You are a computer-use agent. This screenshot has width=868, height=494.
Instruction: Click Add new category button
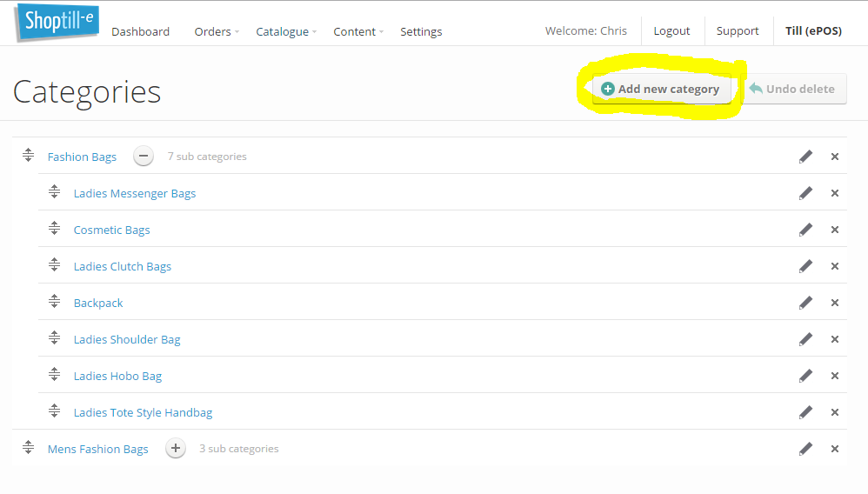(662, 89)
